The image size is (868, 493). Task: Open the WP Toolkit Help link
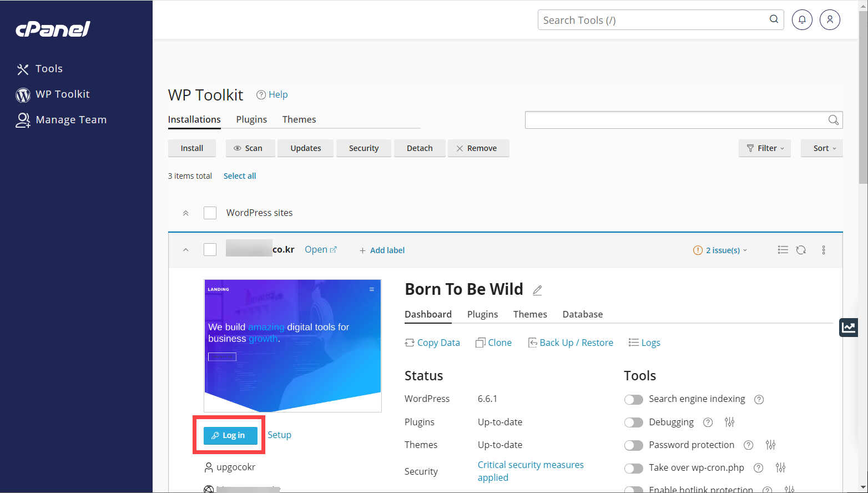272,94
